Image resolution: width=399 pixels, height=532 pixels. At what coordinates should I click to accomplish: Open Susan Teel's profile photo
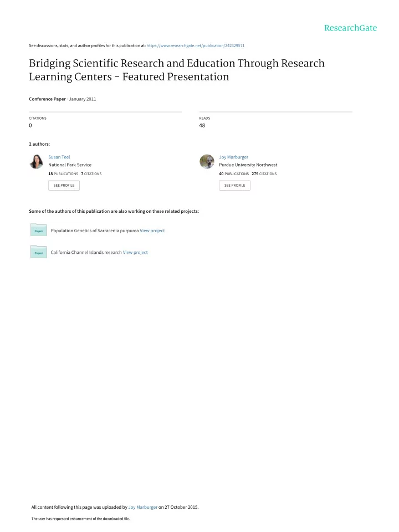(37, 161)
